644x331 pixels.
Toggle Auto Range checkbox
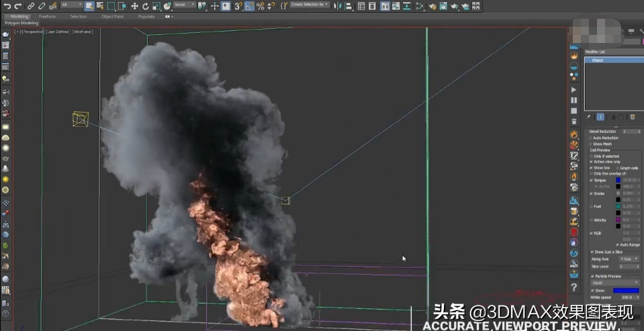click(x=618, y=245)
